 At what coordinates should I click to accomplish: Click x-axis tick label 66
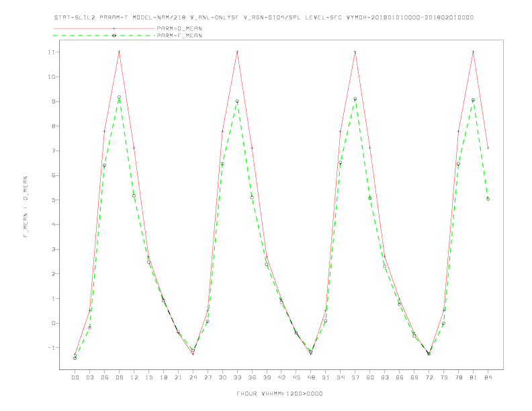click(x=400, y=377)
